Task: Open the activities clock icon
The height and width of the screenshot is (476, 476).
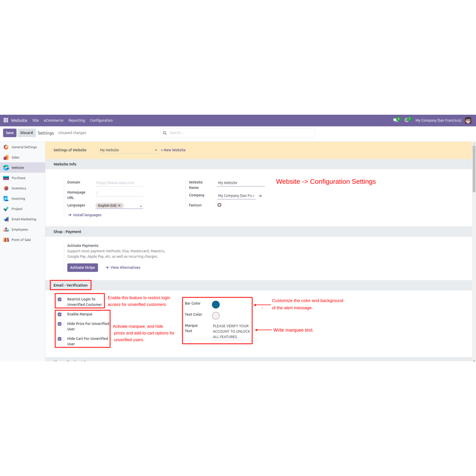Action: 407,120
